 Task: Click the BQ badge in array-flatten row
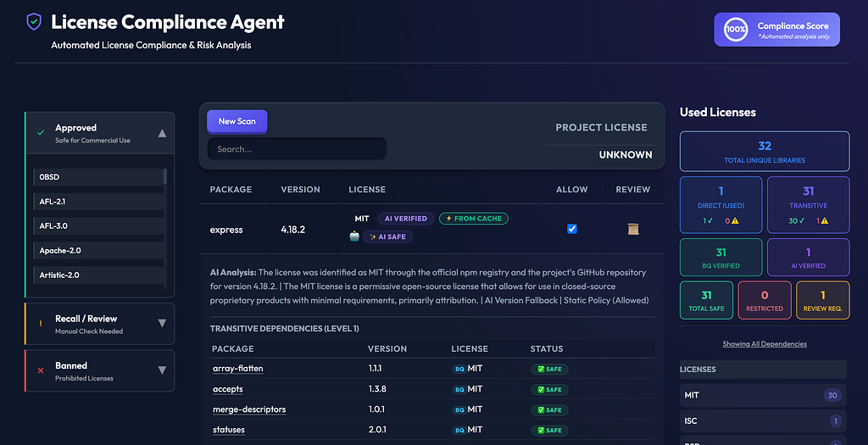459,370
